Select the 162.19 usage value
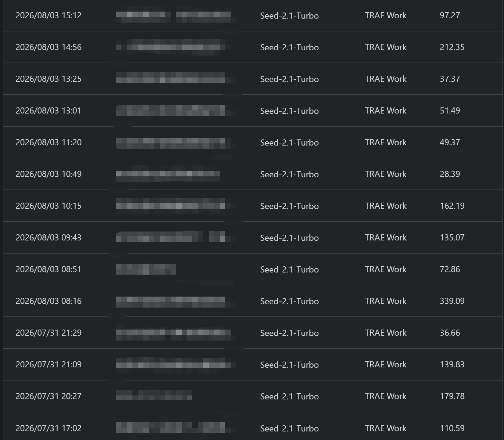The width and height of the screenshot is (504, 440). (452, 206)
